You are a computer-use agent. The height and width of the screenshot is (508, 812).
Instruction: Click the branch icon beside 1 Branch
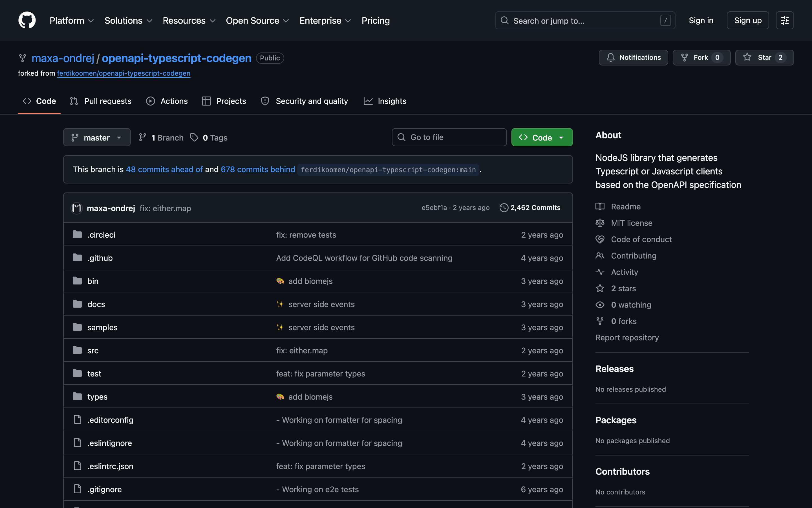point(143,137)
